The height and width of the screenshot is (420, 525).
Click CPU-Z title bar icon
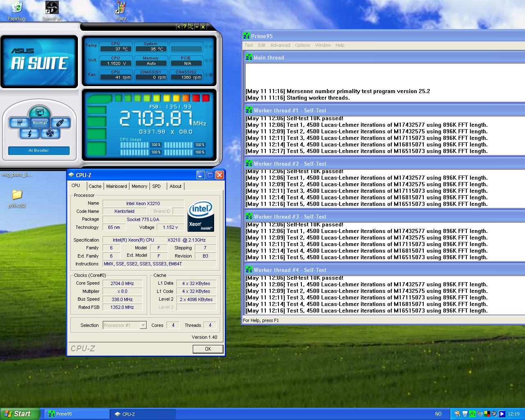(x=71, y=175)
